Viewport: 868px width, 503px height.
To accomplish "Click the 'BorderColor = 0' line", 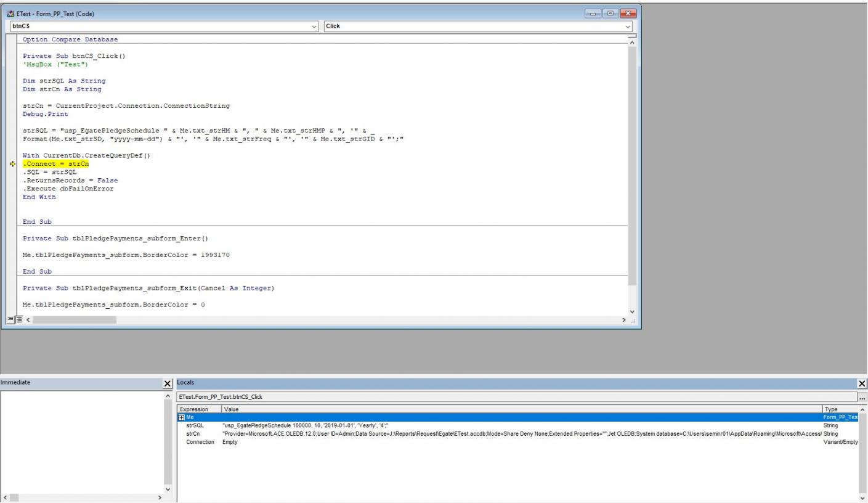I will click(114, 305).
